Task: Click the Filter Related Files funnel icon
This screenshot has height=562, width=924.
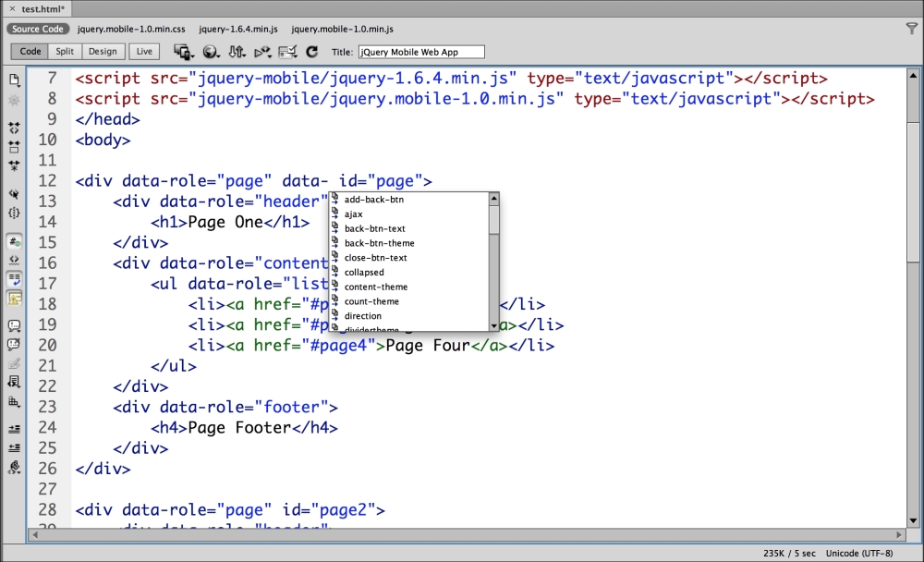Action: [912, 29]
